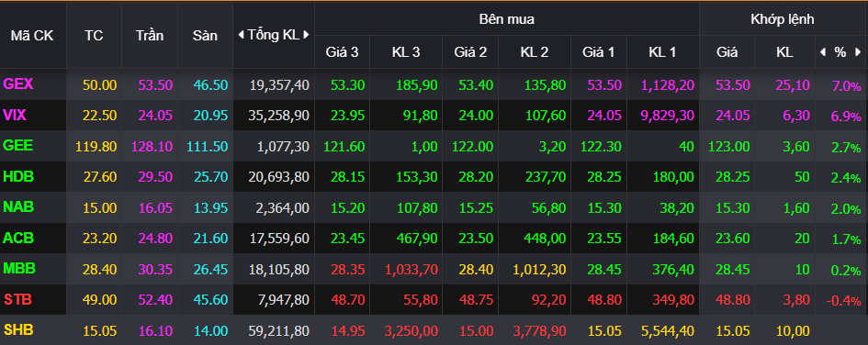Click ACB Giá 1 bid price 23.55
Screen dimensions: 868x345
pos(597,239)
